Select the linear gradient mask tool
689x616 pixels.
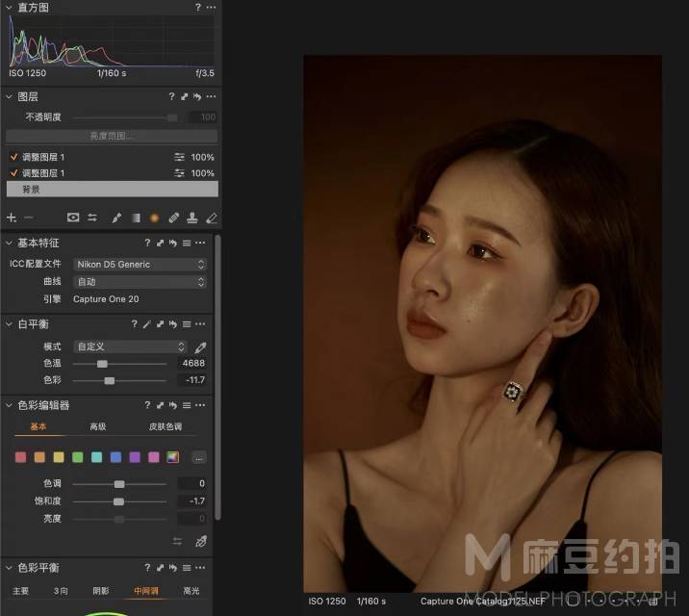point(137,218)
